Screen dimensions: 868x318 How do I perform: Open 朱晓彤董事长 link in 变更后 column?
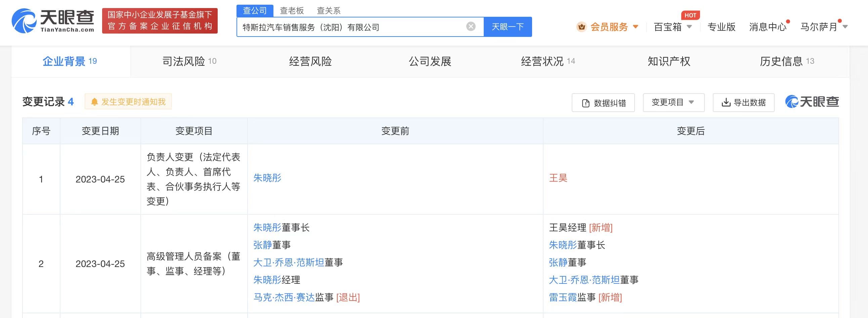coord(563,245)
